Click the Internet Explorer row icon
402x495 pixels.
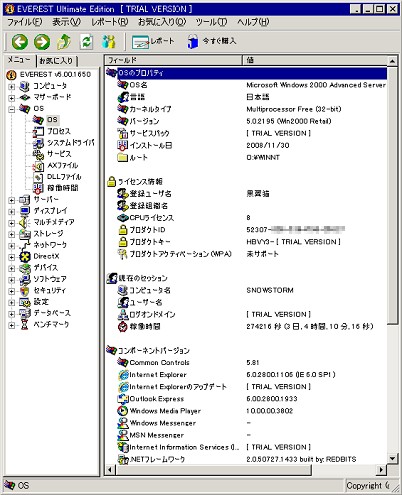coord(123,375)
